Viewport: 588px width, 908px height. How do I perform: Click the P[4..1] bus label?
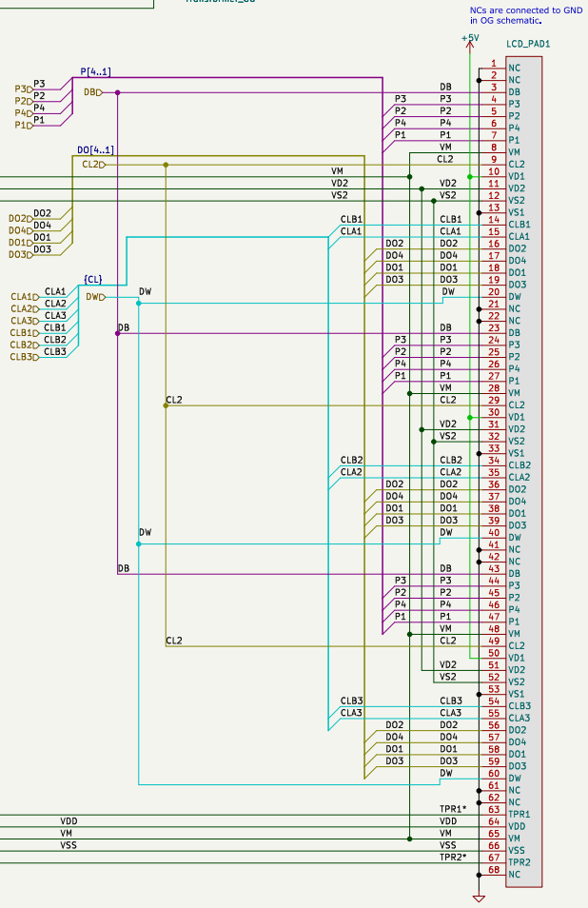(x=95, y=72)
